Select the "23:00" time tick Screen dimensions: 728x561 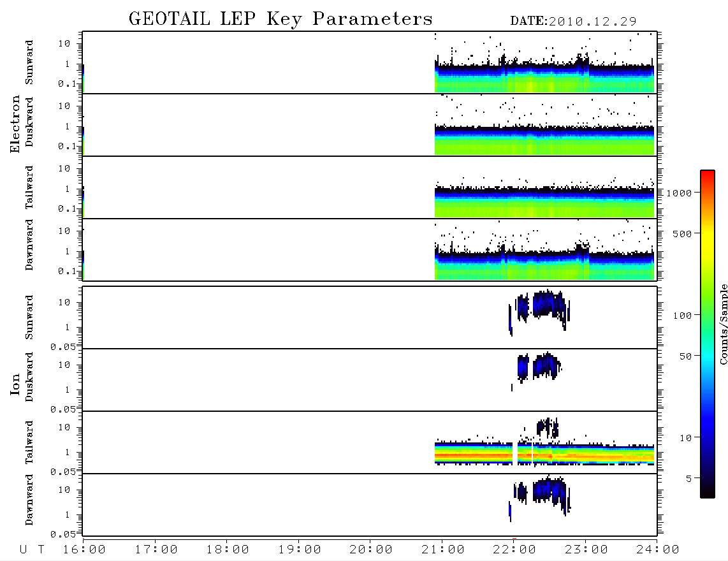(x=586, y=550)
